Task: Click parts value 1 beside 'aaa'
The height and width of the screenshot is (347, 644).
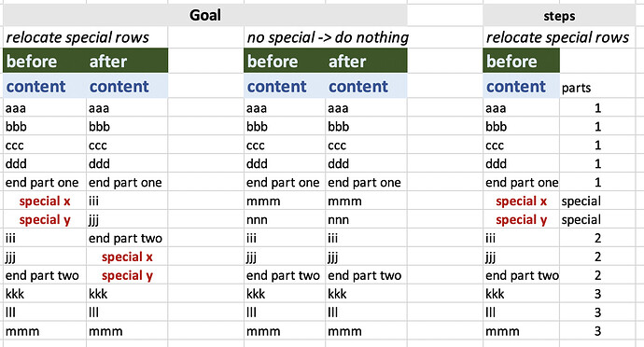Action: click(597, 108)
